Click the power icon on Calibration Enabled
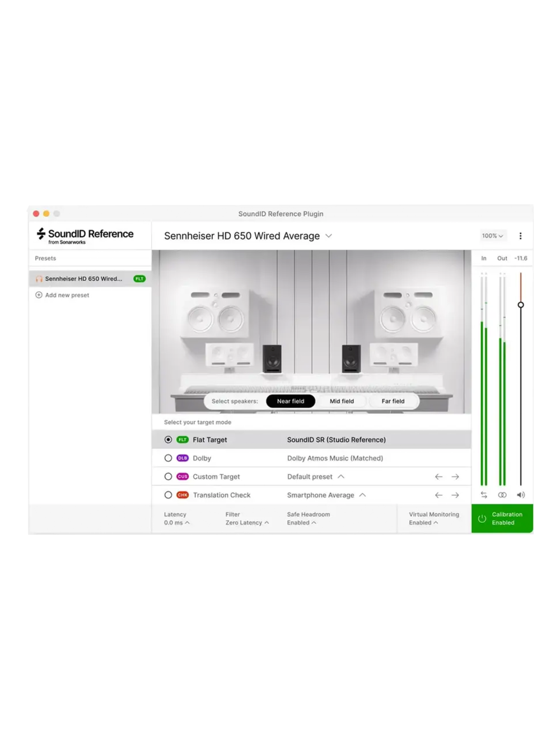 click(482, 518)
